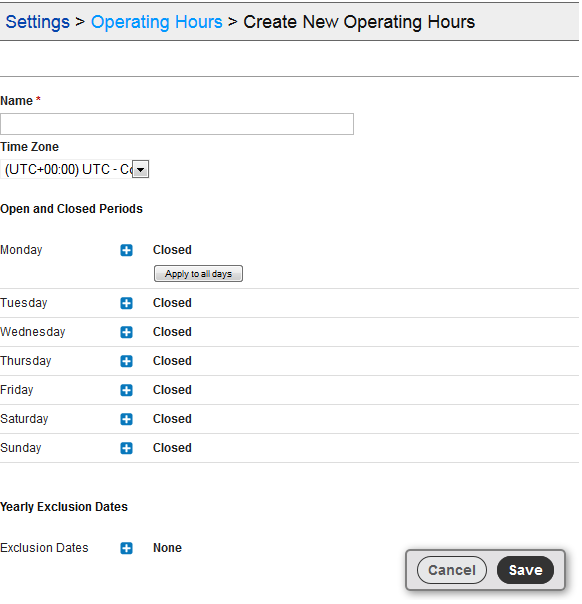Click the Exclusion Dates None value
This screenshot has width=582, height=604.
(167, 548)
